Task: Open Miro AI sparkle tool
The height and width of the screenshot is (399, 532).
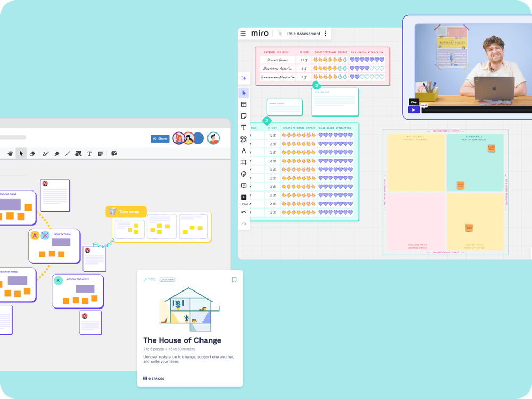Action: [244, 78]
